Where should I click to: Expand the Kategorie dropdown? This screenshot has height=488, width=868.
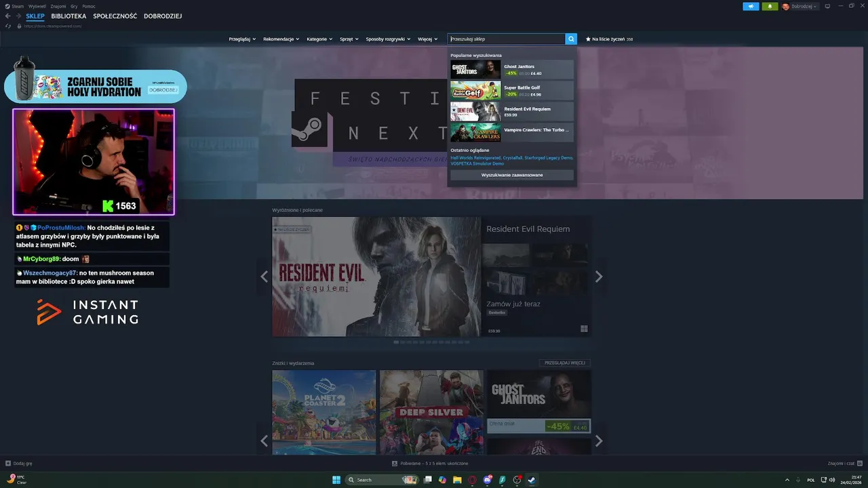(319, 39)
